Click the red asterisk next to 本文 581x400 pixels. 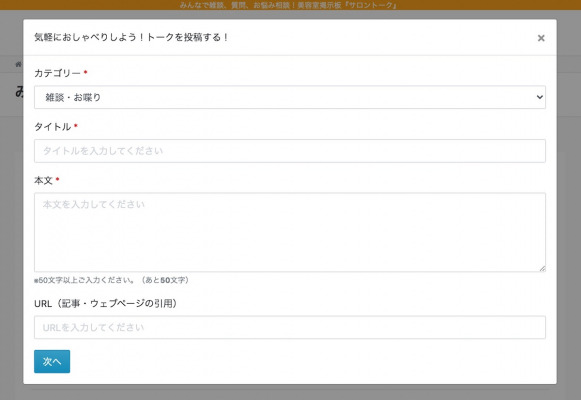point(57,179)
